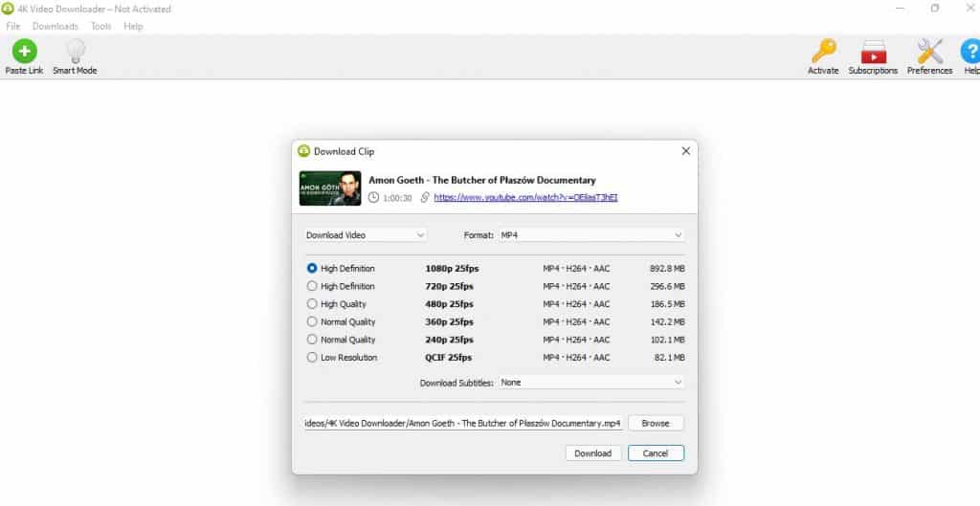The width and height of the screenshot is (980, 506).
Task: Open the File menu
Action: click(x=13, y=26)
